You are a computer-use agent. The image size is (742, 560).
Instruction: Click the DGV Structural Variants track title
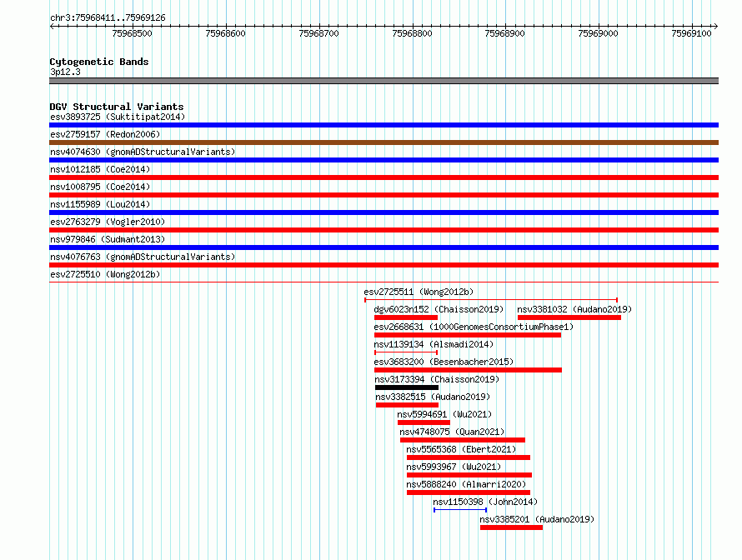(117, 107)
